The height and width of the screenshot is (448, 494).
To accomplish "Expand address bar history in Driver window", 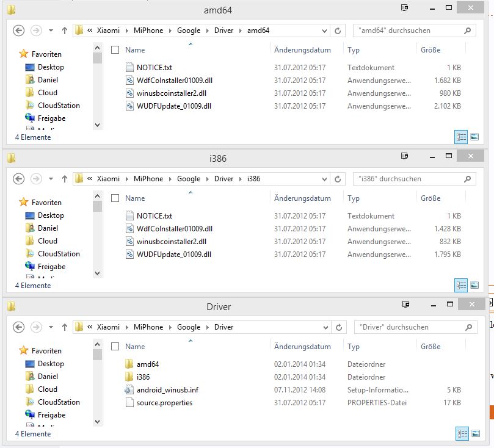I will [x=325, y=327].
